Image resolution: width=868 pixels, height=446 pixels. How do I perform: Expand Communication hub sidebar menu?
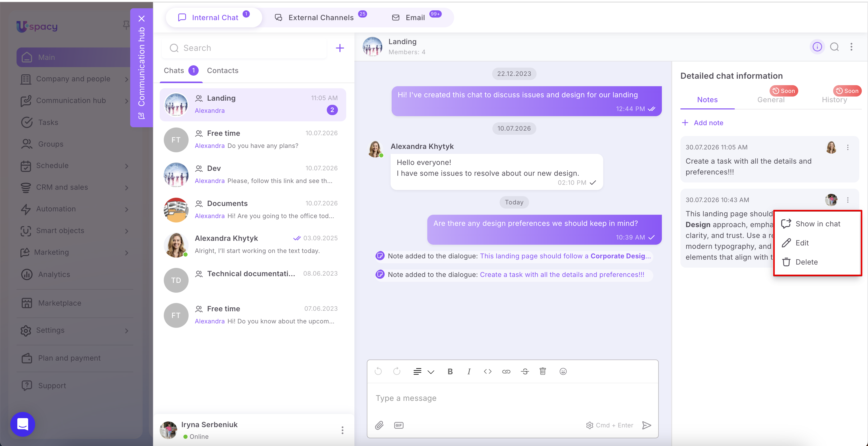coord(127,101)
